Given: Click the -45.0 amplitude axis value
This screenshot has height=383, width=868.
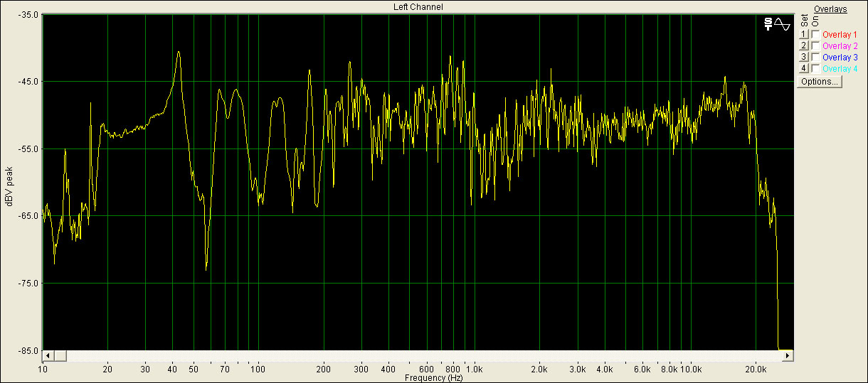Looking at the screenshot, I should (x=30, y=81).
